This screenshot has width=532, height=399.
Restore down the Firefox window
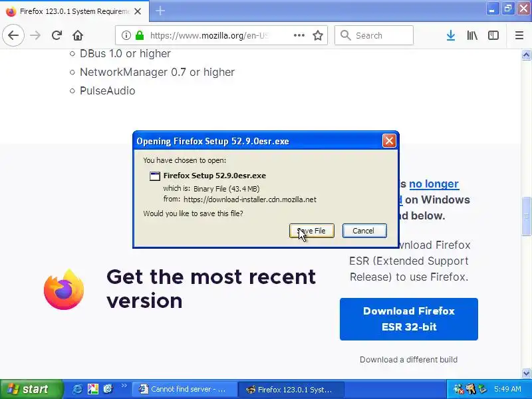(x=507, y=9)
